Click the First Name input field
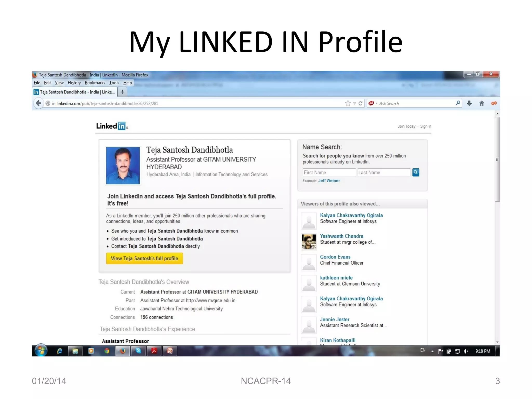532x399 pixels. 329,172
